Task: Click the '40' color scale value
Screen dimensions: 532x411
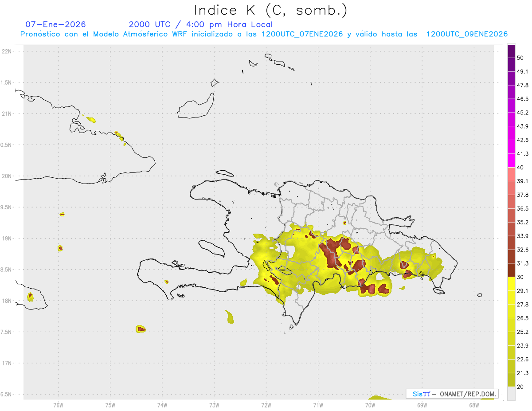Action: 520,168
